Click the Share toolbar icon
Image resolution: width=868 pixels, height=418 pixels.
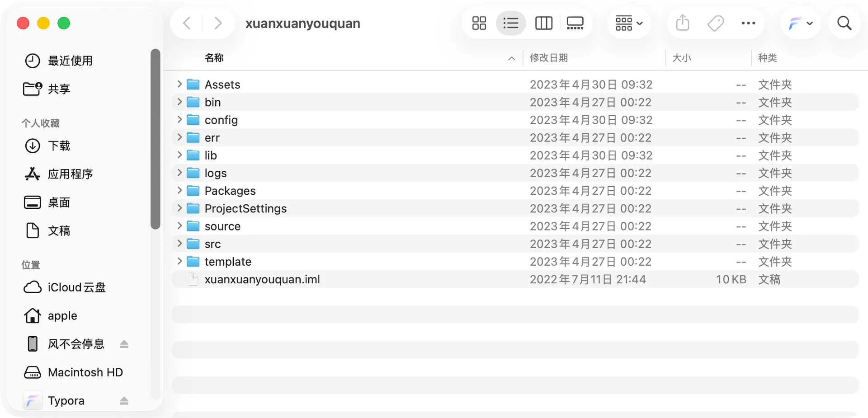[683, 23]
